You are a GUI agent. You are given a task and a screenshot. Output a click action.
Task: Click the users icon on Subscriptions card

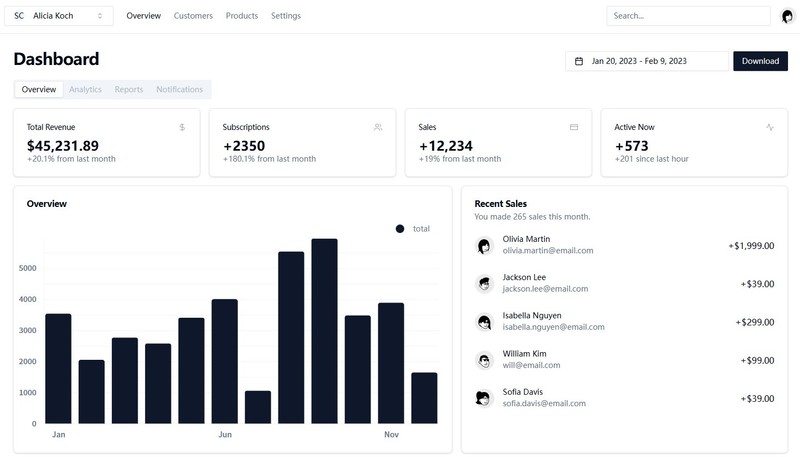378,127
